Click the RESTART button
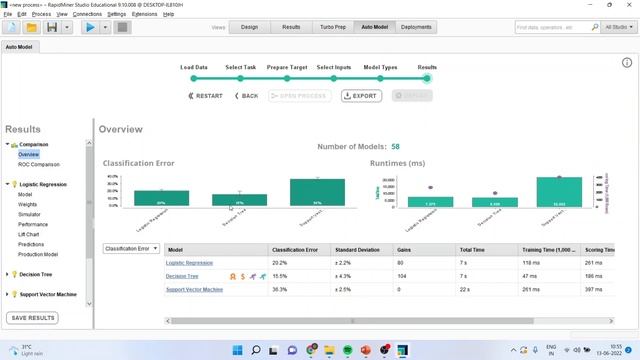 coord(205,96)
